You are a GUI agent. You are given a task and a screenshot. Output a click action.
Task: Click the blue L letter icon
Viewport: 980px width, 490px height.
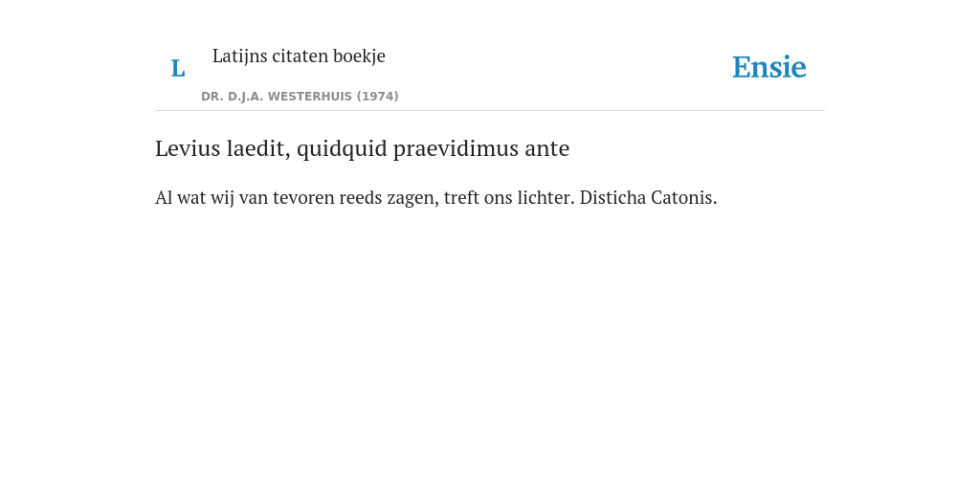point(178,68)
